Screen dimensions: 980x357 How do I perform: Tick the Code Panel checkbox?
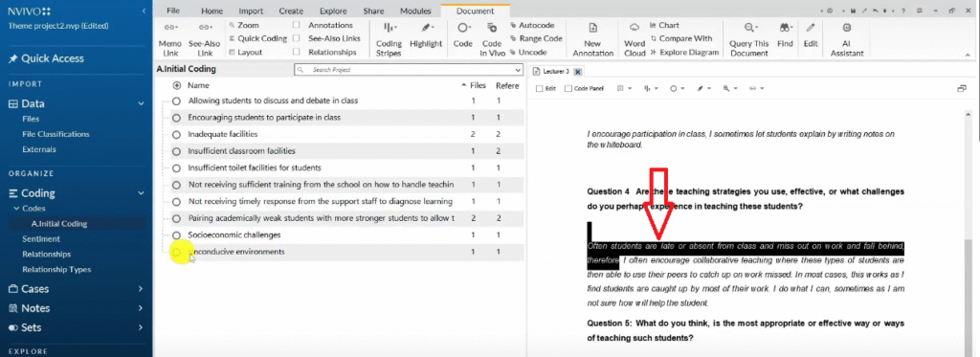coord(568,89)
